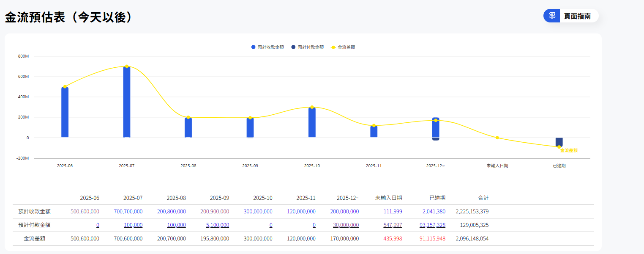Open 547,997 payable link
Screen dimensions: 644x254
point(393,225)
